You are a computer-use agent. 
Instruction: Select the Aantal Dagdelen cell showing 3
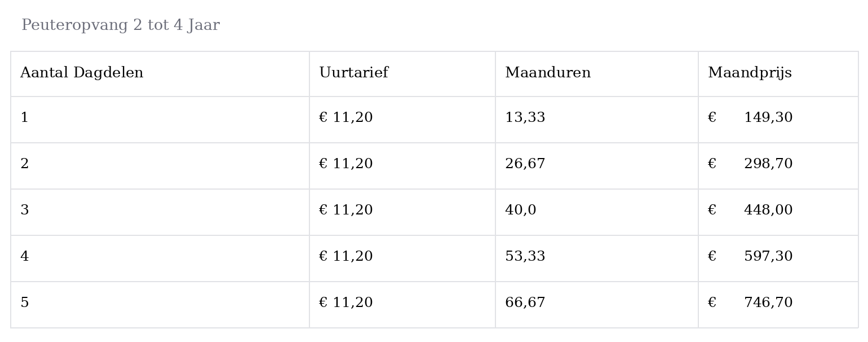(x=160, y=212)
